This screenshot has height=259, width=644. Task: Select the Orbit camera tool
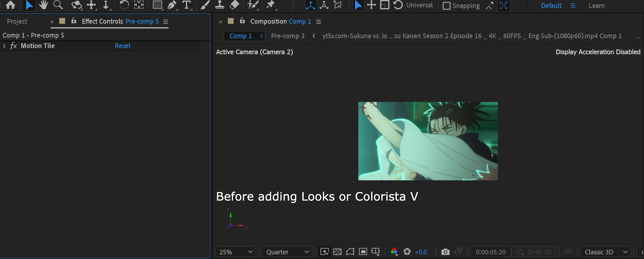click(77, 5)
